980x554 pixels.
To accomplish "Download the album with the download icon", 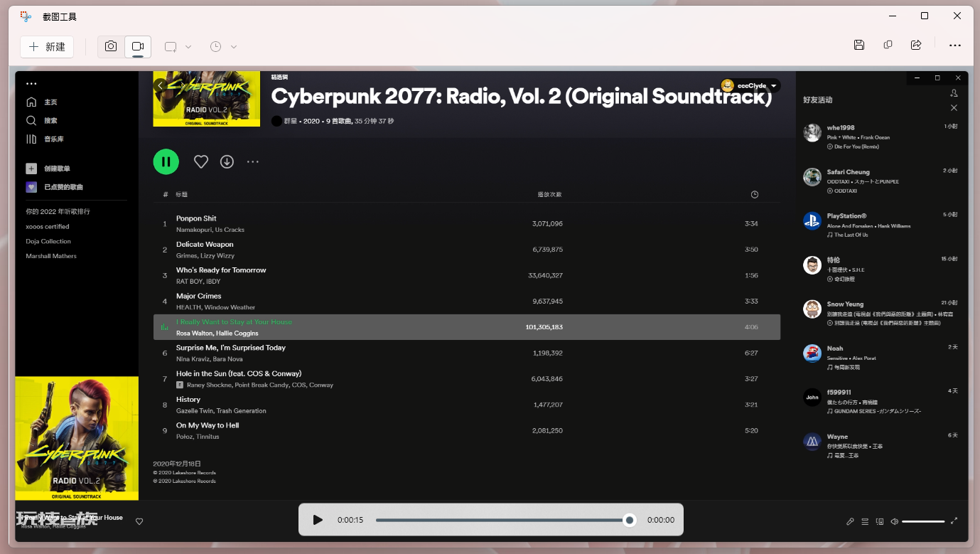I will pos(227,161).
